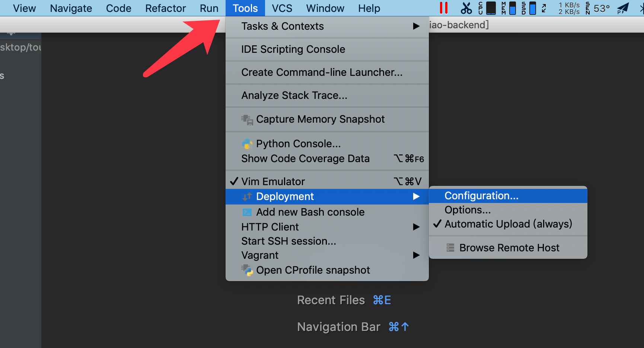This screenshot has width=644, height=348.
Task: Select Deployment Configuration...
Action: tap(481, 196)
